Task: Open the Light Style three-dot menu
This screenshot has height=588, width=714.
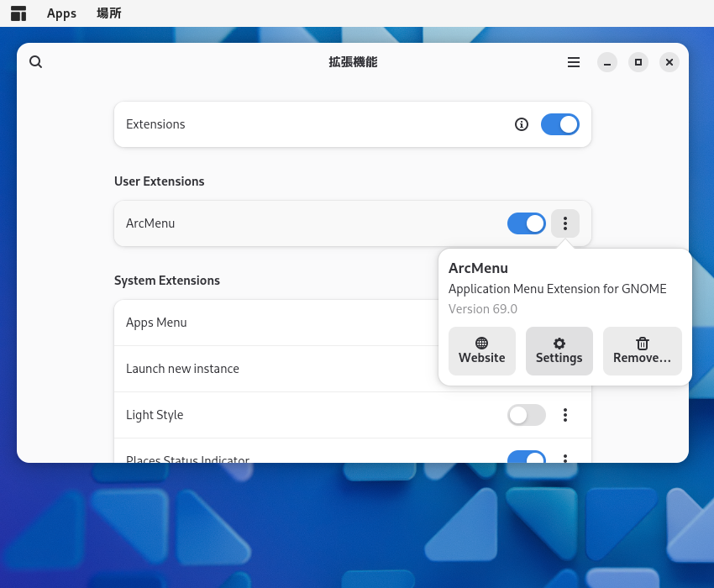Action: 565,415
